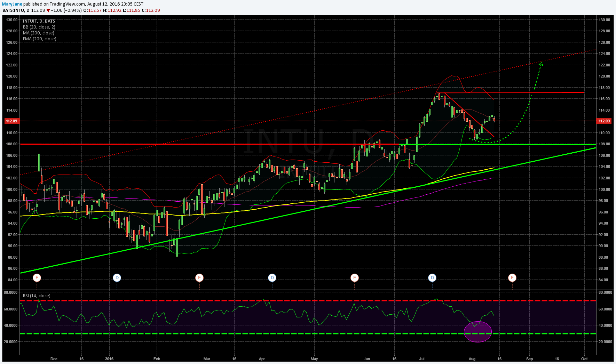Click the red 112.09 price tag on left axis
Image resolution: width=616 pixels, height=364 pixels.
tap(11, 121)
